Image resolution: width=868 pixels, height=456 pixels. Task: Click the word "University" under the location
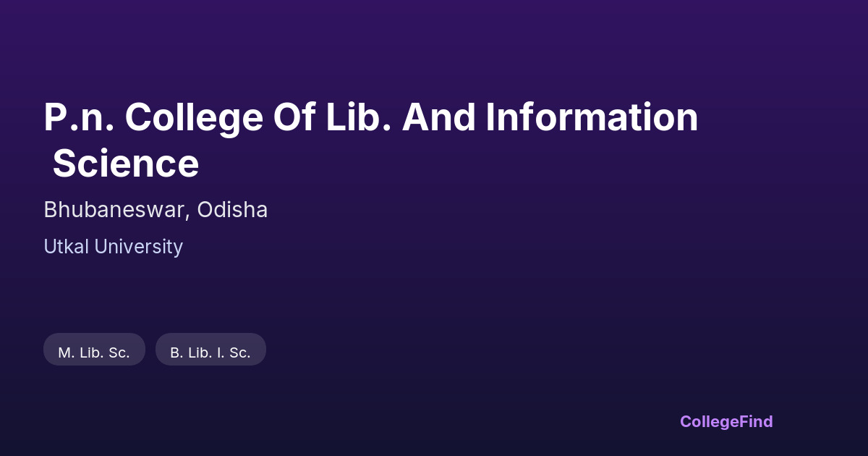[138, 247]
